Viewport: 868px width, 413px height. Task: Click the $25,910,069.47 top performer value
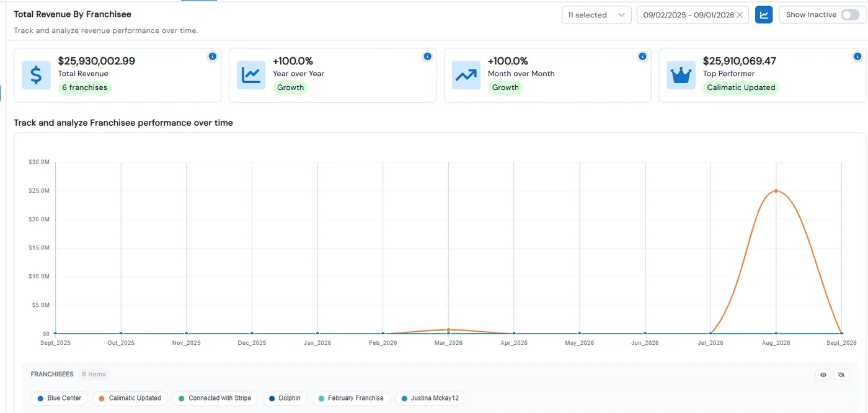tap(740, 61)
